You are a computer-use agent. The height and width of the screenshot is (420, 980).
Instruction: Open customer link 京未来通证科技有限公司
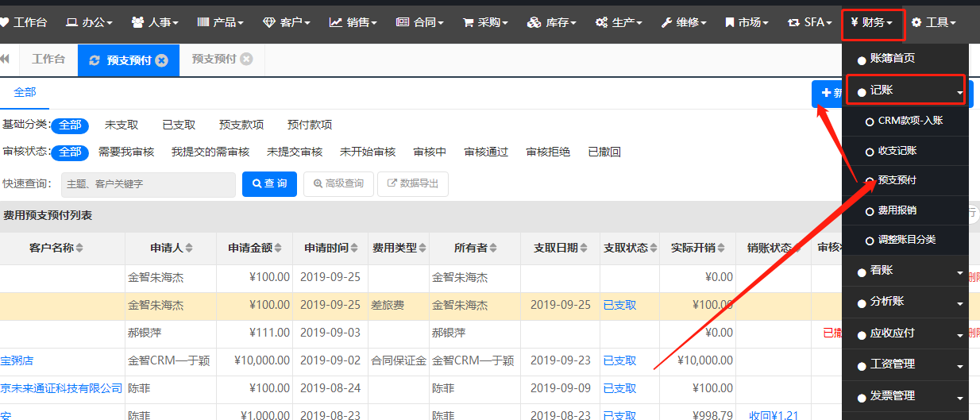(x=61, y=388)
